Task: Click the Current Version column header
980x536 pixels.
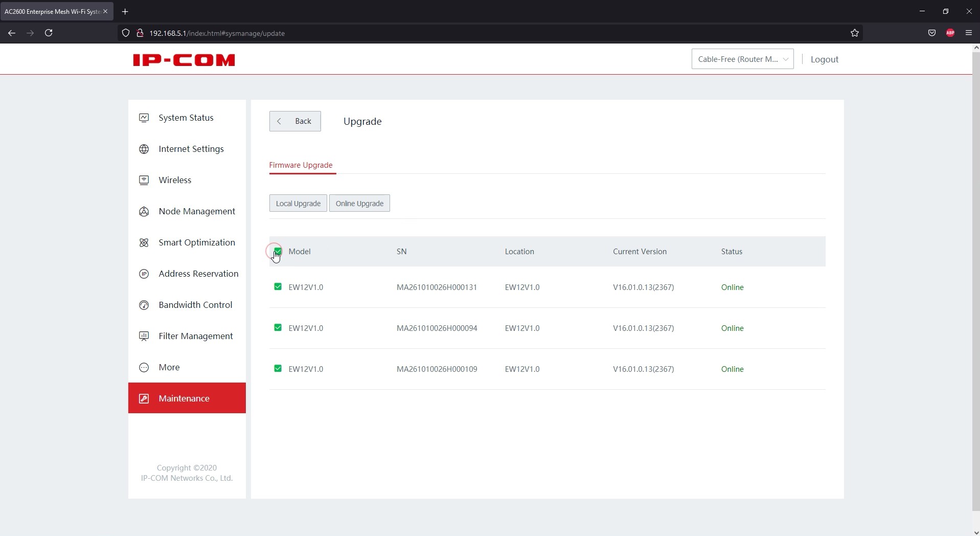Action: (640, 252)
